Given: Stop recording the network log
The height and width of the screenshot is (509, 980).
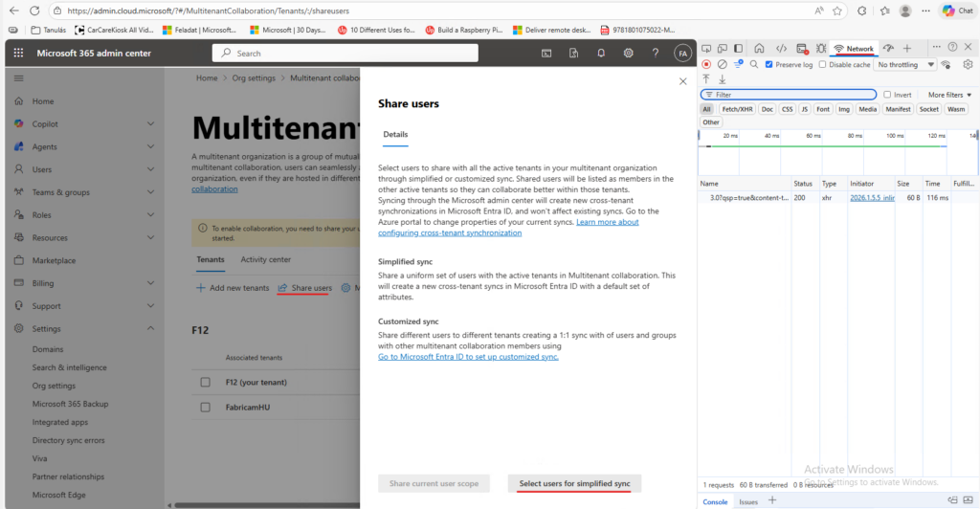Looking at the screenshot, I should [706, 65].
